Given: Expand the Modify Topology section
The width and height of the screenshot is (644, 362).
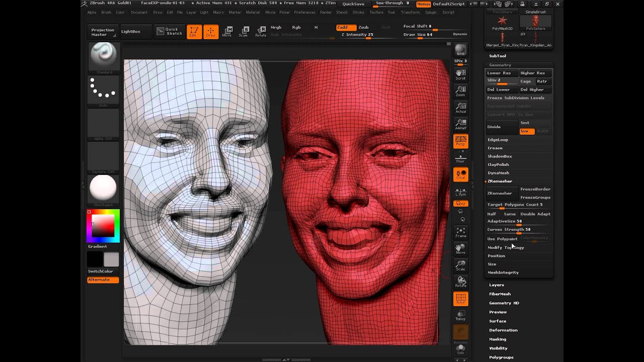Looking at the screenshot, I should coord(506,247).
